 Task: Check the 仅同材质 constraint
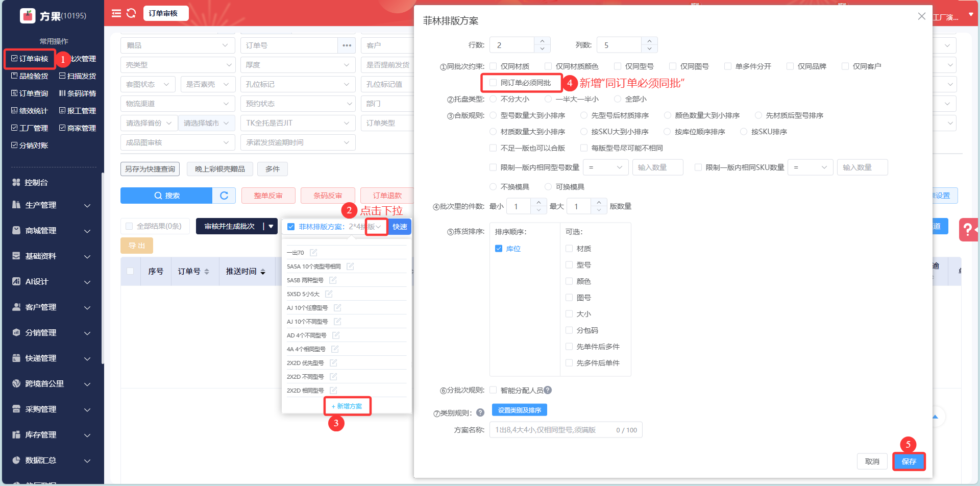pos(493,66)
